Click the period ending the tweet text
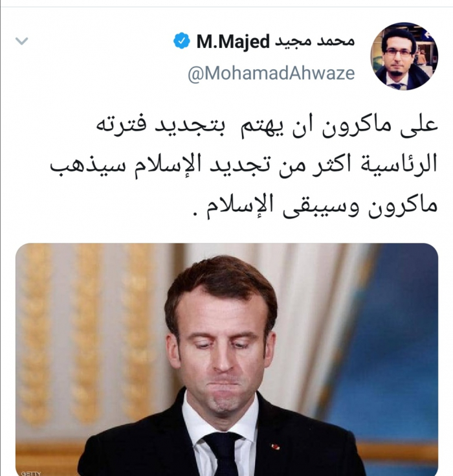Viewport: 453px width, 476px height. [195, 214]
